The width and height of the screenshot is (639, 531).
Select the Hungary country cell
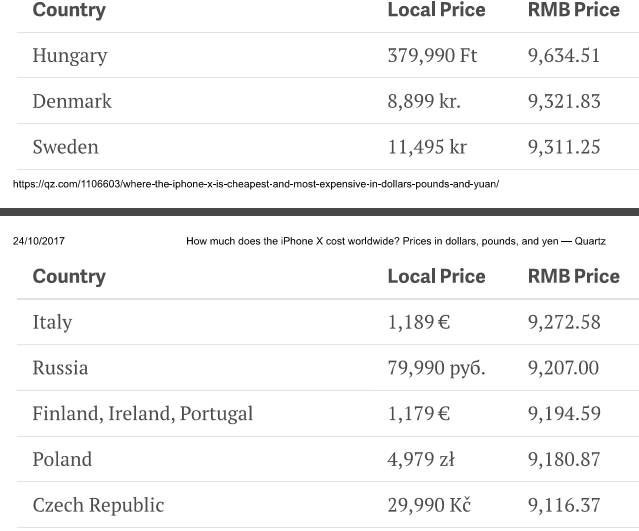pos(70,56)
